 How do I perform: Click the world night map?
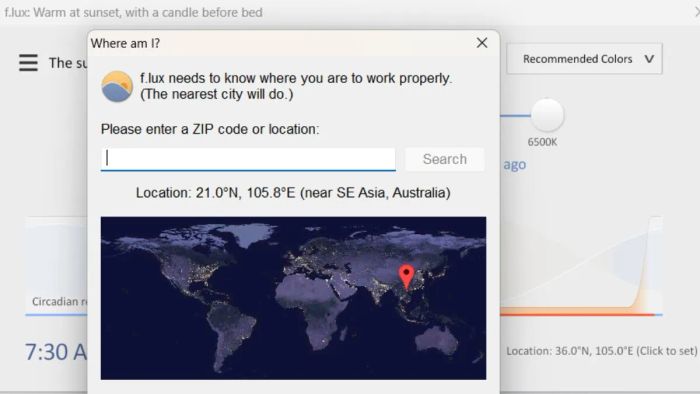pos(293,298)
